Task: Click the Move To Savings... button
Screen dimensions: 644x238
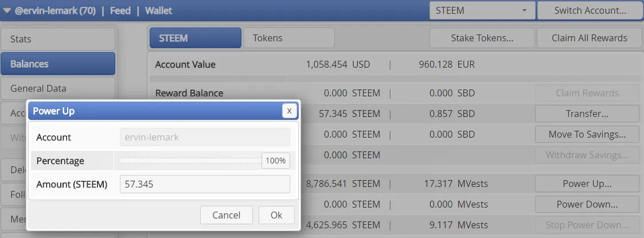Action: click(587, 134)
